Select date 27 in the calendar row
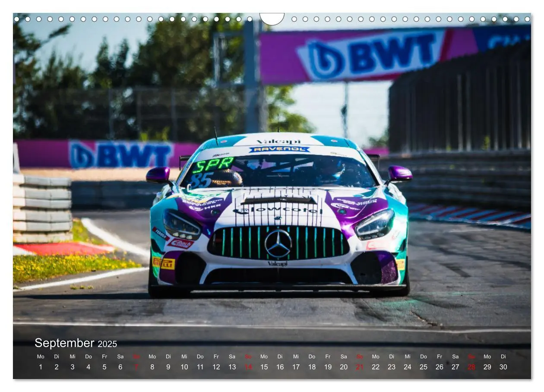This screenshot has width=544, height=392. (x=455, y=367)
